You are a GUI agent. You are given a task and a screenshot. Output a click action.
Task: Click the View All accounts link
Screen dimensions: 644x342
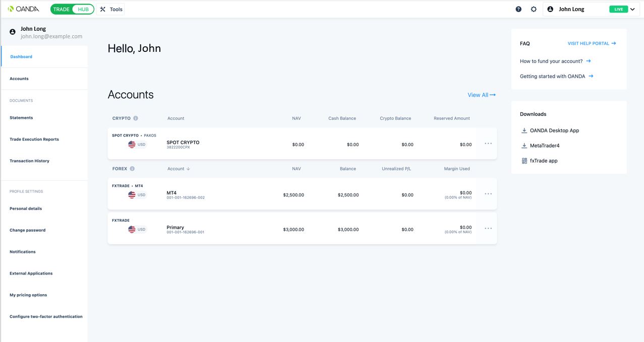point(481,95)
